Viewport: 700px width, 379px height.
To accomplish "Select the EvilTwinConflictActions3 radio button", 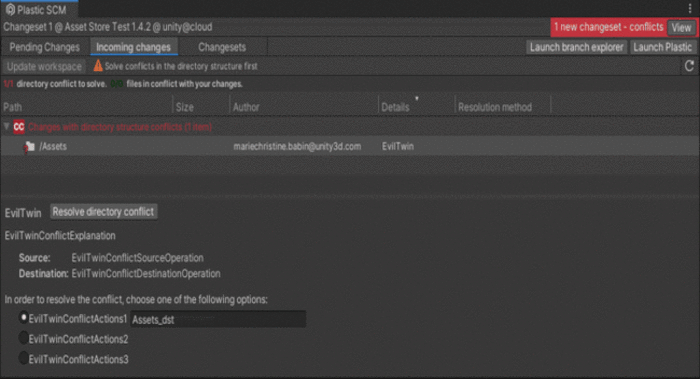I will click(x=23, y=358).
